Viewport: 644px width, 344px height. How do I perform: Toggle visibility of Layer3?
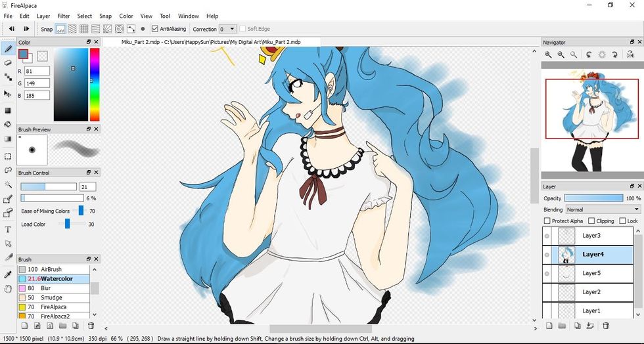[547, 236]
